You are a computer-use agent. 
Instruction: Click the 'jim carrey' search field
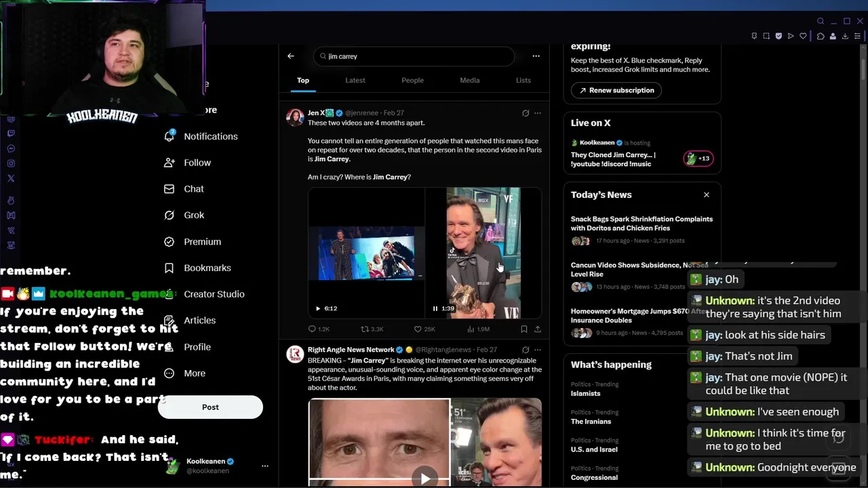(x=414, y=56)
